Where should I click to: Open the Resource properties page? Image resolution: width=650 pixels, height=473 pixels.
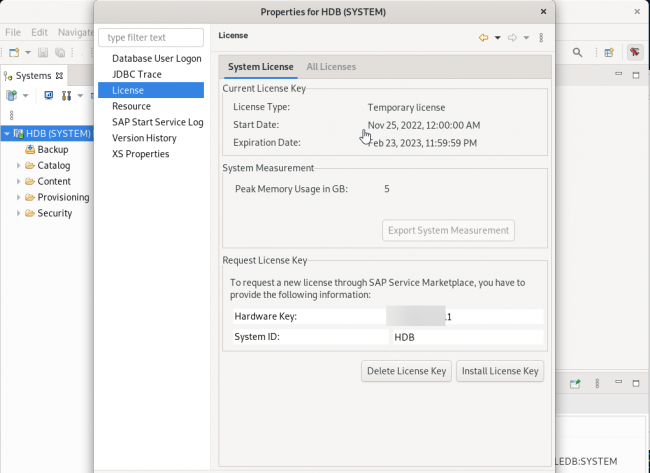[131, 106]
